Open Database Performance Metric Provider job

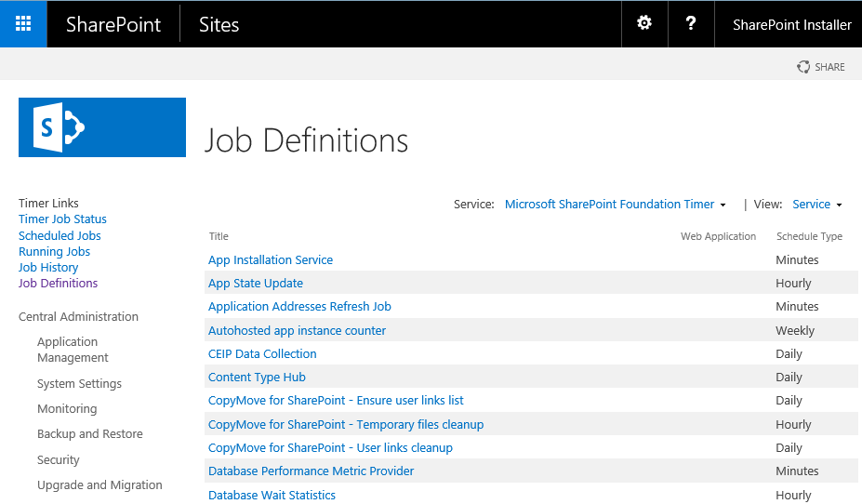point(312,471)
